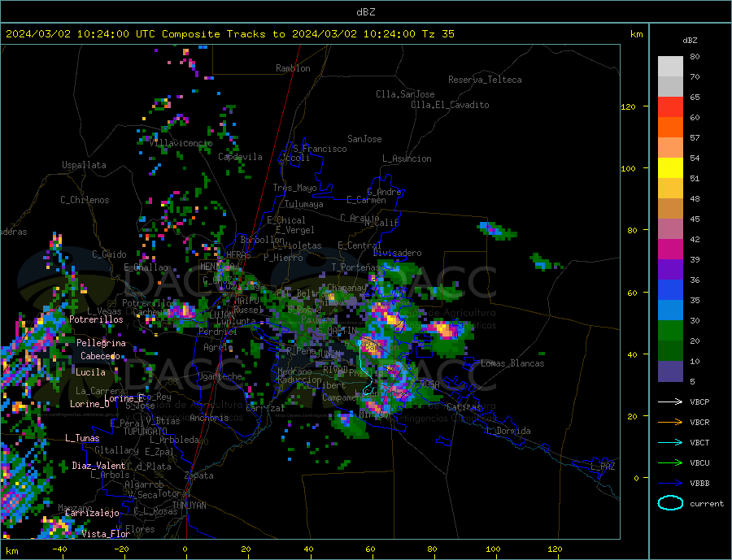The image size is (732, 560).
Task: Click the 'Tz 35' threshold text
Action: 438,34
